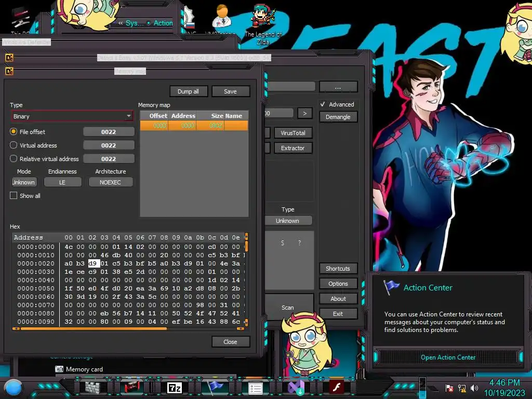Click the Start orb button
This screenshot has width=532, height=399.
click(x=14, y=388)
